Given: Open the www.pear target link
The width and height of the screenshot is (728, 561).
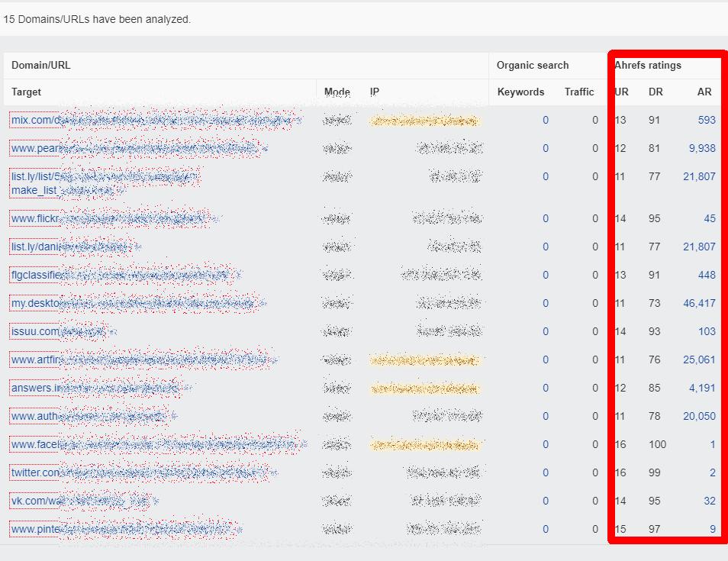Looking at the screenshot, I should (x=140, y=149).
